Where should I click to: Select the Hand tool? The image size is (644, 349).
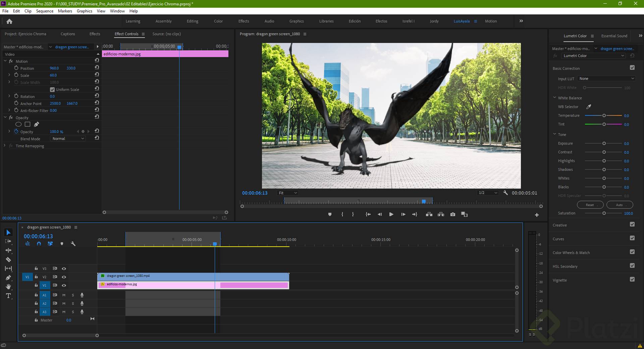point(8,287)
